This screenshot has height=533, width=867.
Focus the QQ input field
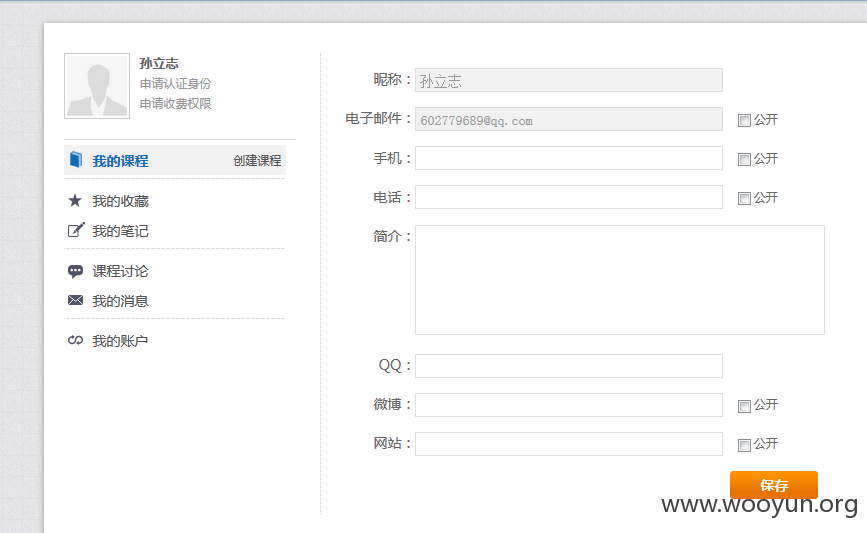click(569, 366)
